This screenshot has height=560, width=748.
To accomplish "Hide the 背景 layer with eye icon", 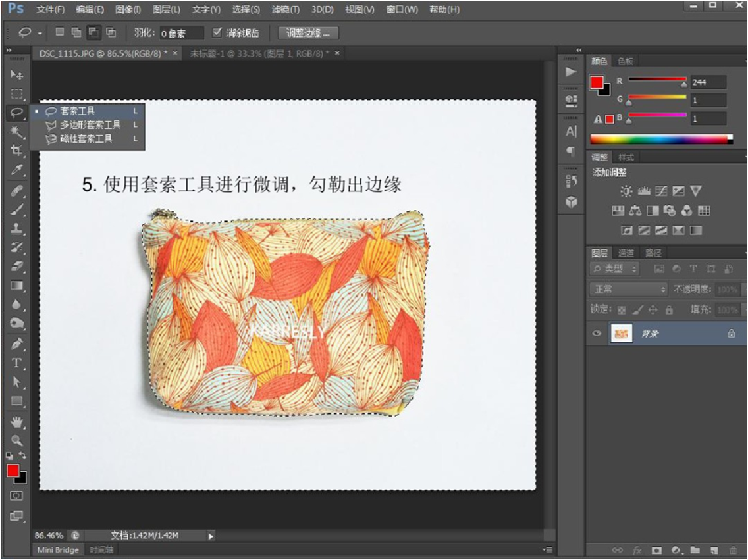I will (597, 334).
